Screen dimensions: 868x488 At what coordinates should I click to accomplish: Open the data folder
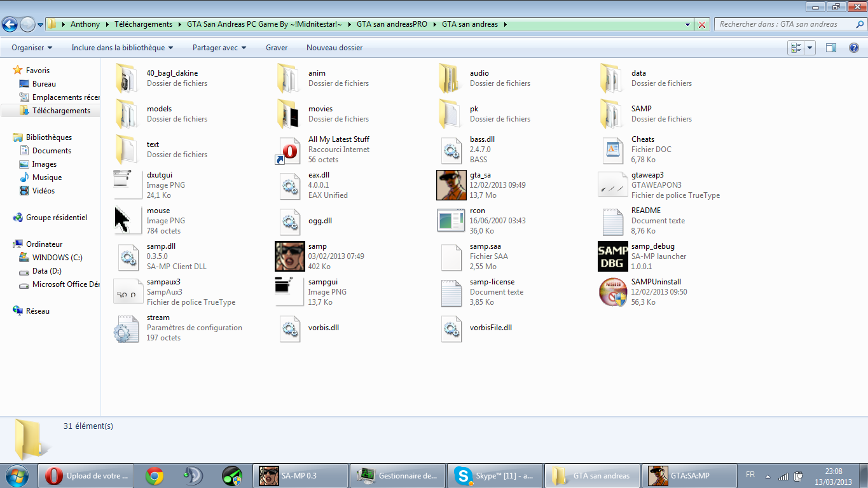(645, 78)
